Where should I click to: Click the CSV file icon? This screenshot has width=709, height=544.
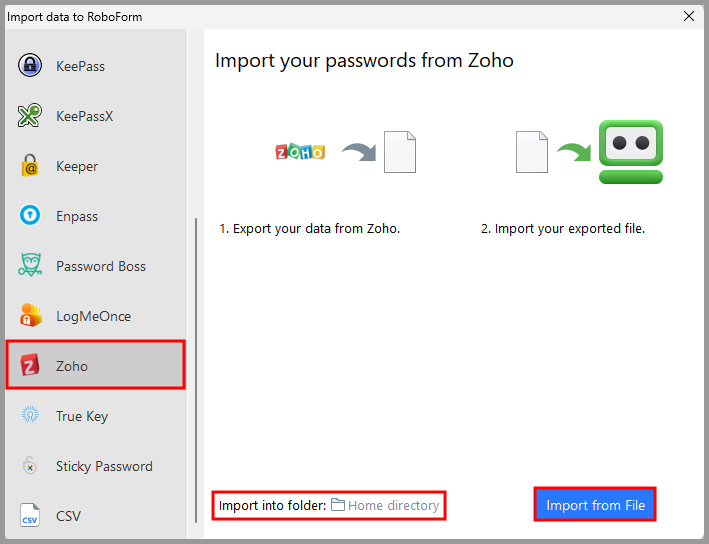(30, 516)
